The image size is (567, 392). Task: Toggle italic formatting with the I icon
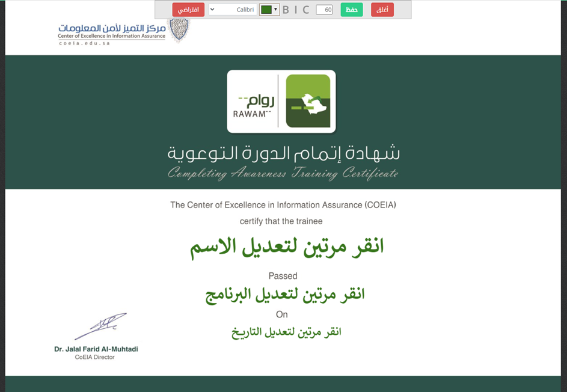click(x=296, y=10)
